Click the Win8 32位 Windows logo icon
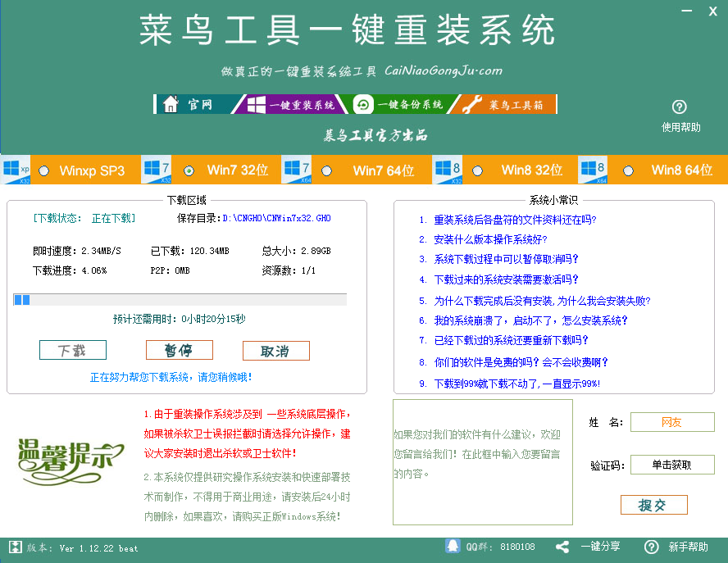 pyautogui.click(x=447, y=170)
